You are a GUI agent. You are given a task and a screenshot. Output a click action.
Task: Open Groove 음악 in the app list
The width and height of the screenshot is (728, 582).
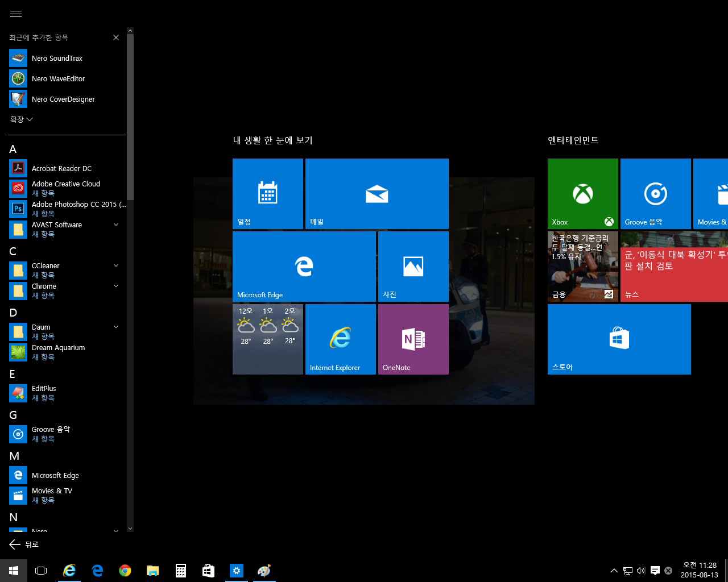(67, 434)
